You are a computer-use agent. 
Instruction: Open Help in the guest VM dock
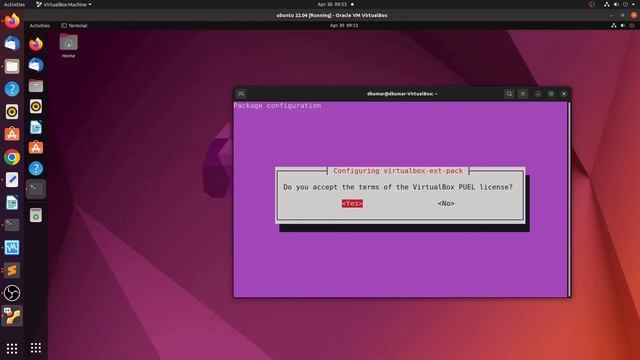point(36,168)
